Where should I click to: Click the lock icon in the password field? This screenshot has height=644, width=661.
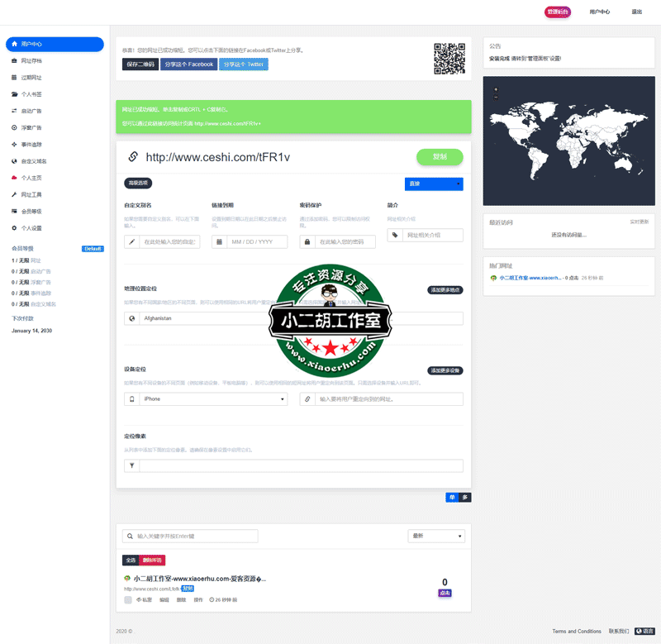pos(307,241)
